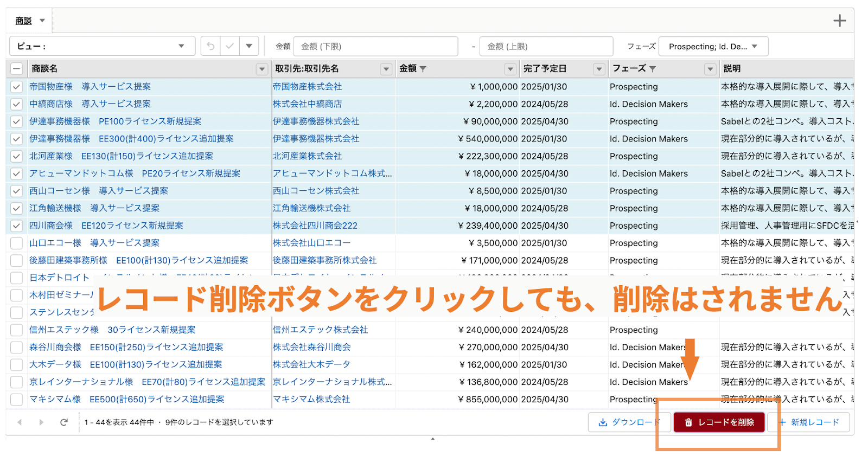Click filter icon on フェーズ column
Screen dimensions: 868x469
pos(653,69)
